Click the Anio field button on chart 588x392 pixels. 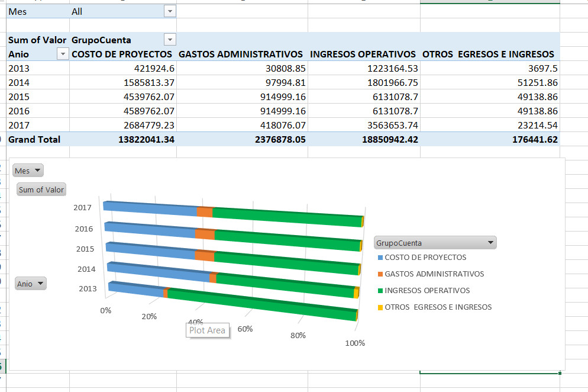coord(31,284)
